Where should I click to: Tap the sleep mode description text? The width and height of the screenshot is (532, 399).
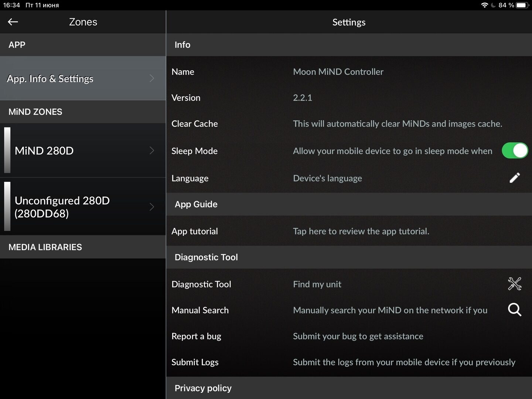(x=393, y=151)
